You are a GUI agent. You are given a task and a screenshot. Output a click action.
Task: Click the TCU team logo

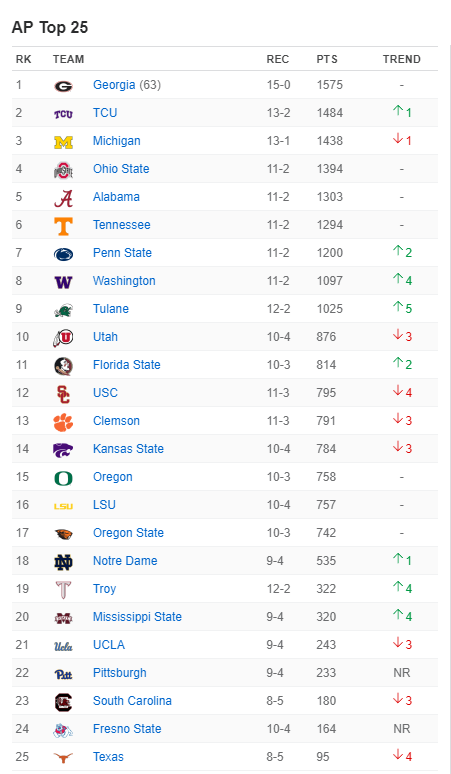click(x=63, y=114)
